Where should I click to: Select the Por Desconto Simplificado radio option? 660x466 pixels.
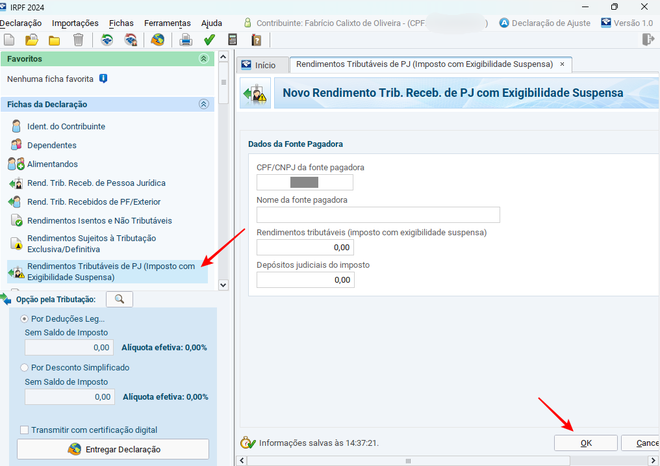click(x=24, y=367)
